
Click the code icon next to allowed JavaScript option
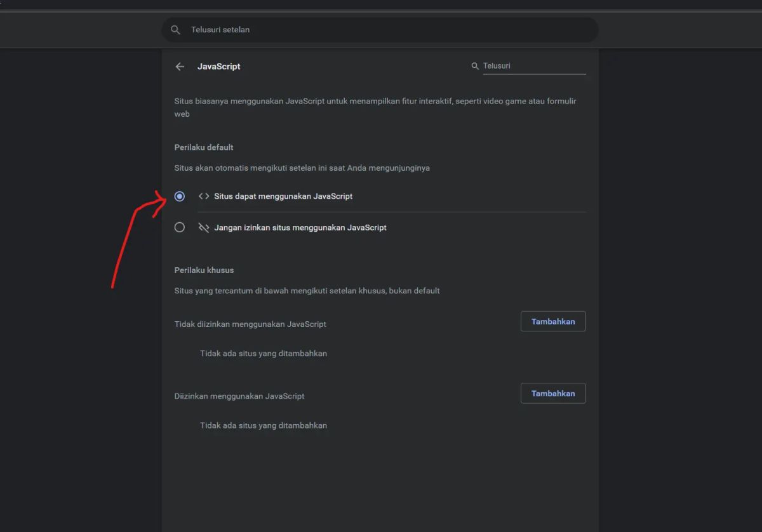point(203,196)
